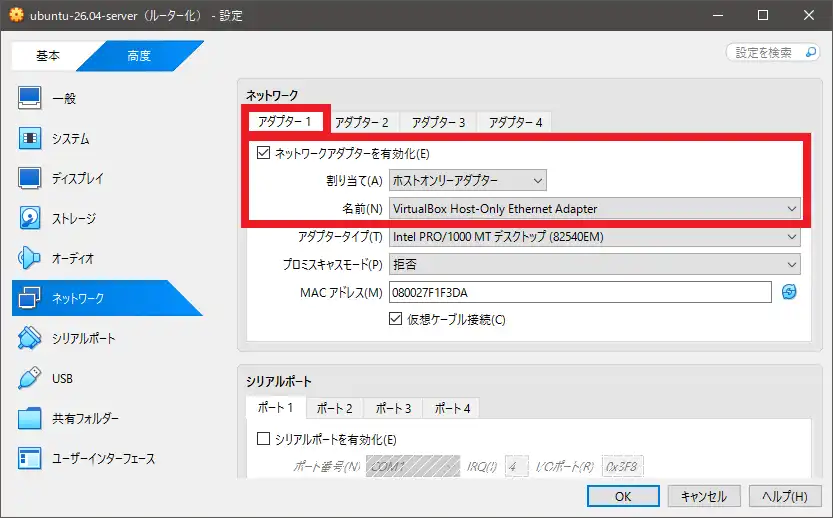Viewport: 833px width, 518px height.
Task: Switch to アダプター 3 tab
Action: 438,123
